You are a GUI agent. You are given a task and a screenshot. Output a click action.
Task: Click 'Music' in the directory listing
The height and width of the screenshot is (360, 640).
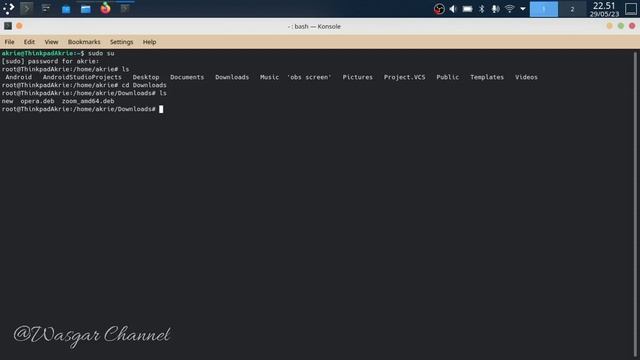pyautogui.click(x=269, y=77)
